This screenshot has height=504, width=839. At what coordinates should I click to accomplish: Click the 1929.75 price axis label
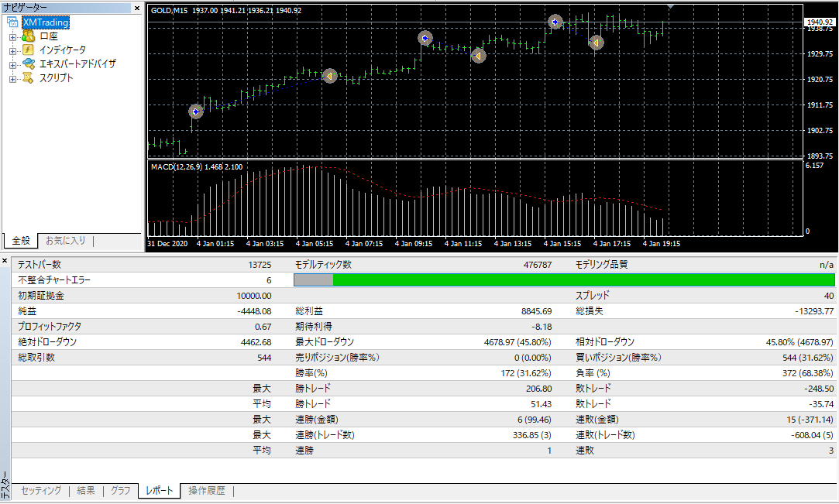pos(820,54)
